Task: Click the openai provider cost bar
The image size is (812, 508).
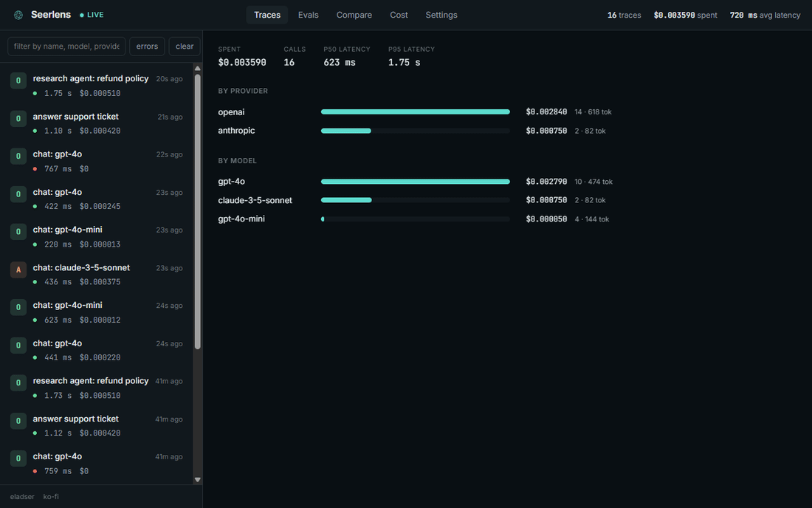Action: pos(416,111)
